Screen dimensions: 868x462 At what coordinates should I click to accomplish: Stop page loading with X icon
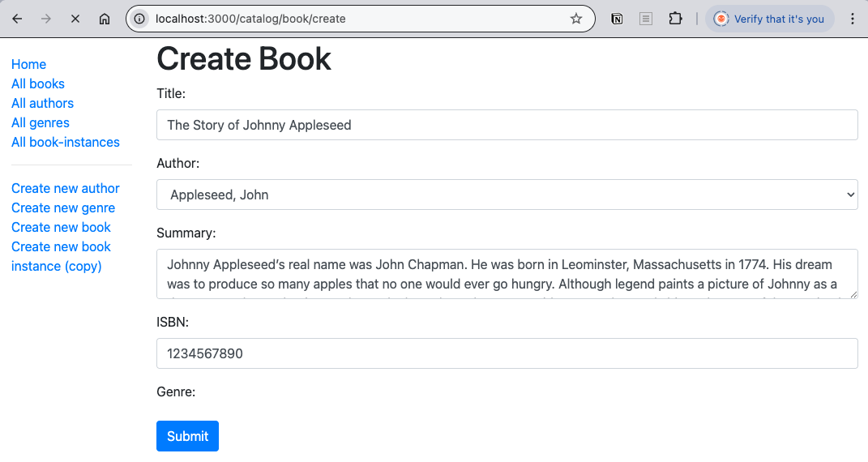pos(75,19)
